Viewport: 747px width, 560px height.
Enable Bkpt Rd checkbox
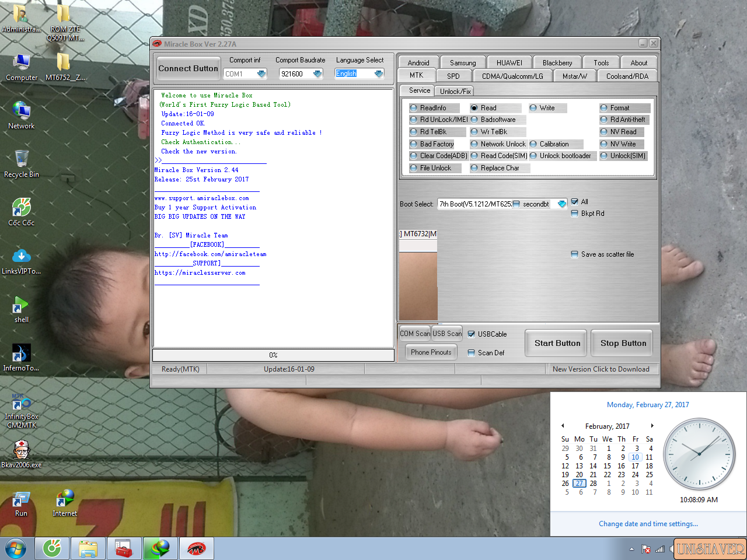pyautogui.click(x=574, y=213)
